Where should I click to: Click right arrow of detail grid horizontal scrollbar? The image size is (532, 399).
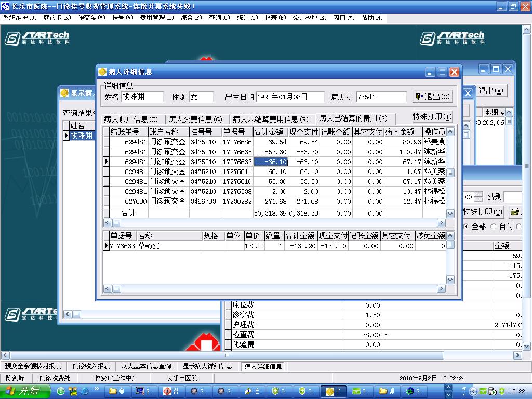pos(441,289)
